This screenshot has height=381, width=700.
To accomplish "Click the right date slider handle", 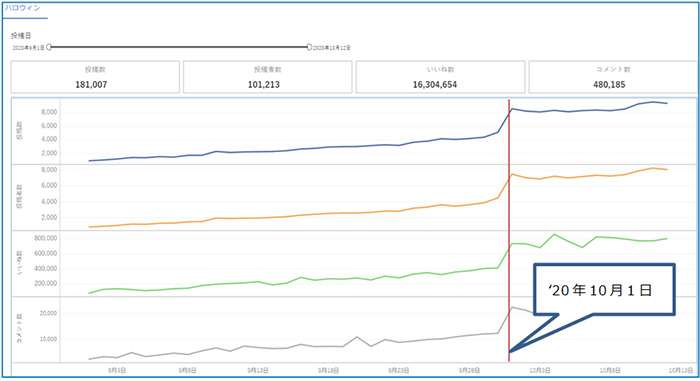I will [x=309, y=47].
